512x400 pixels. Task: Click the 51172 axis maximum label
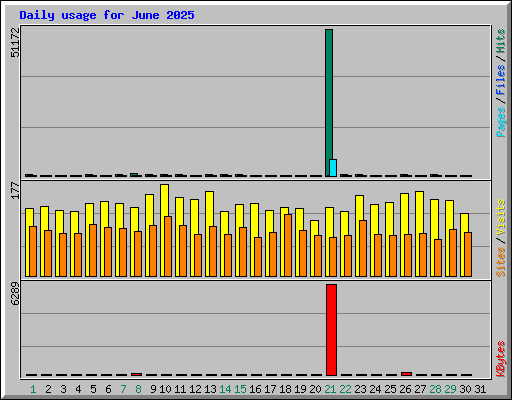pos(15,42)
